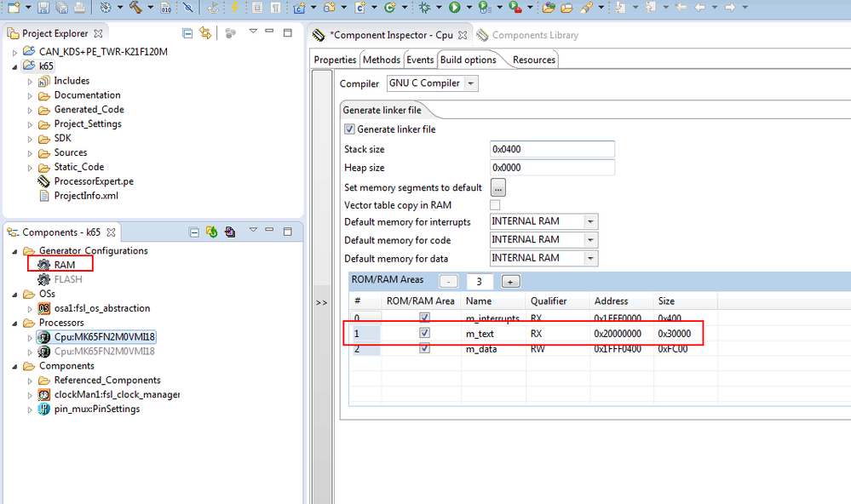Toggle ROM/RAM Area checkbox for m_text
The height and width of the screenshot is (504, 851).
[424, 333]
